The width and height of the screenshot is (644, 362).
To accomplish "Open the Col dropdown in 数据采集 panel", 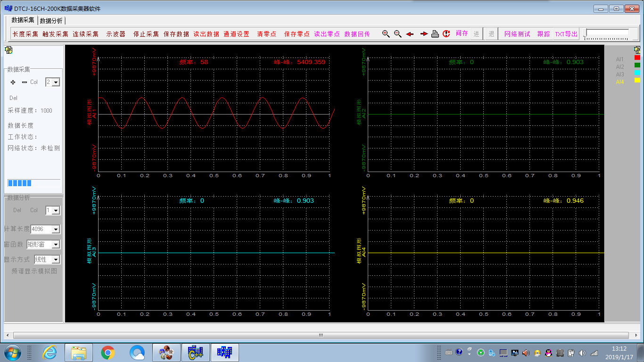I will click(x=56, y=82).
